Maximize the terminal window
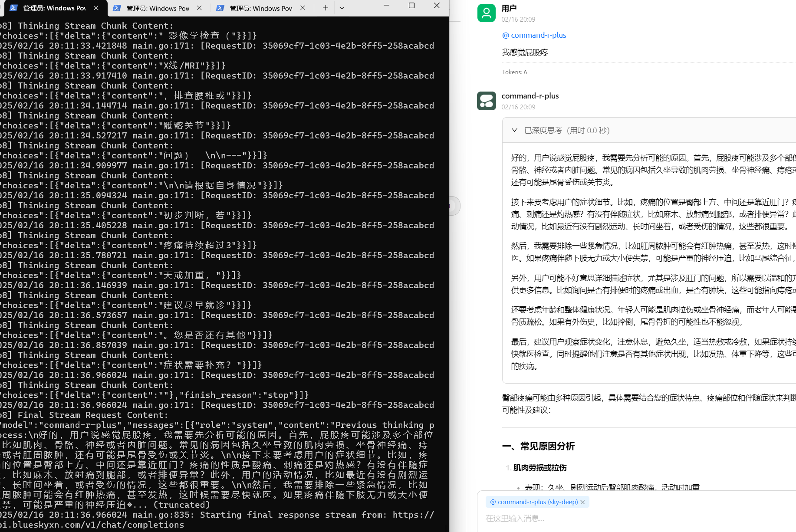This screenshot has height=532, width=796. click(x=411, y=6)
